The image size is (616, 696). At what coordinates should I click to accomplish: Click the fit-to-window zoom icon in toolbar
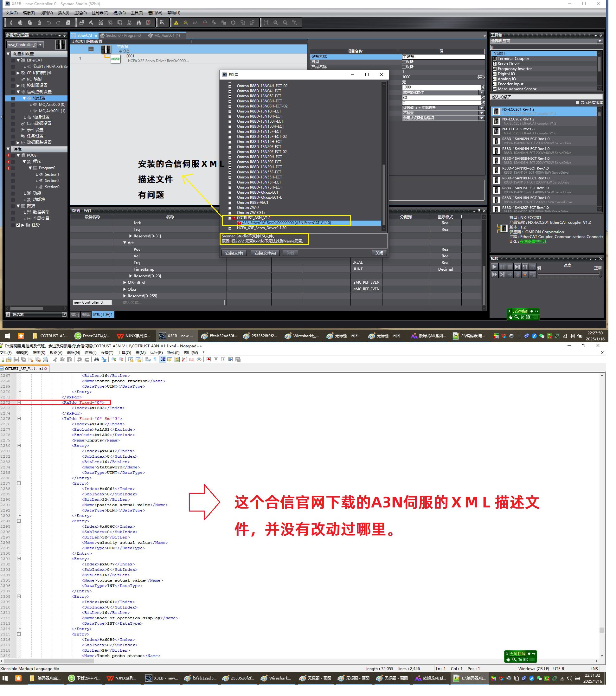(266, 23)
